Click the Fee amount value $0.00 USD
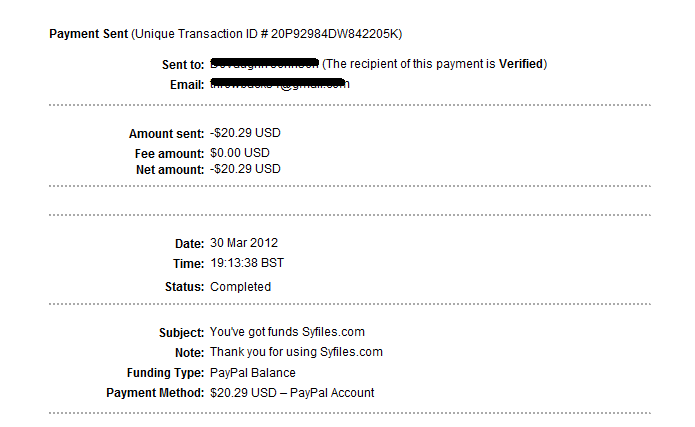 [240, 153]
